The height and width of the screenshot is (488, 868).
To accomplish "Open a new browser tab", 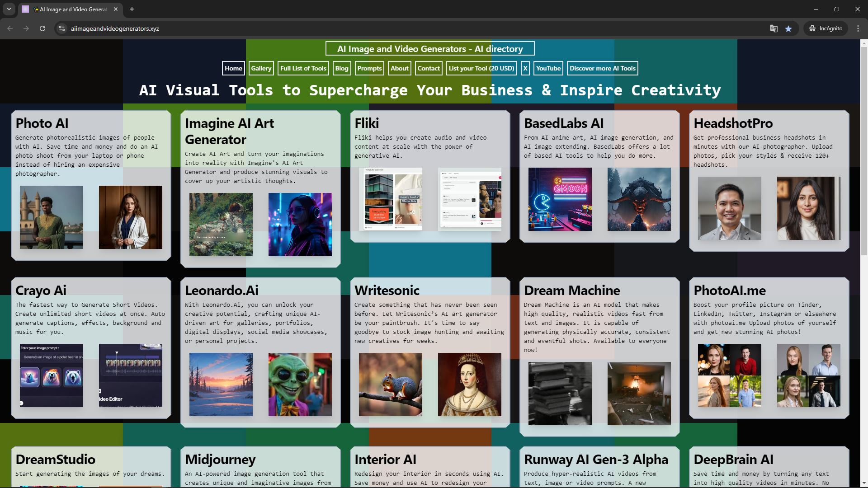I will [132, 9].
